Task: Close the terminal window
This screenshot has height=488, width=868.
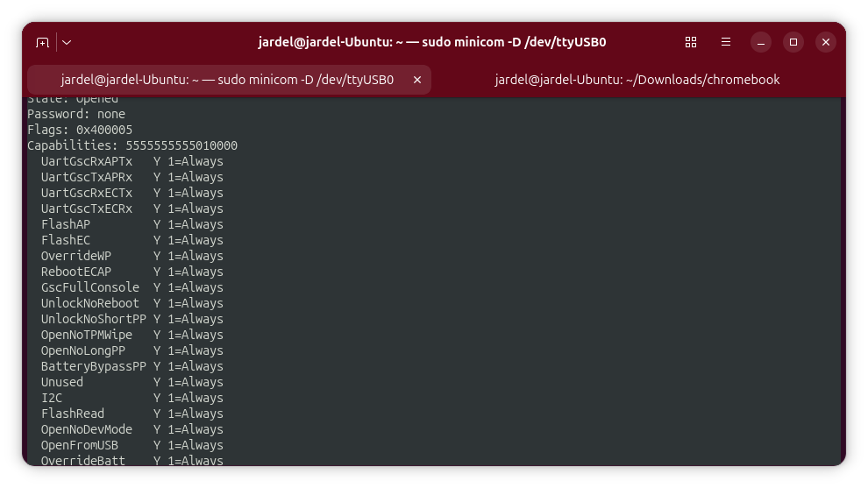Action: point(825,42)
